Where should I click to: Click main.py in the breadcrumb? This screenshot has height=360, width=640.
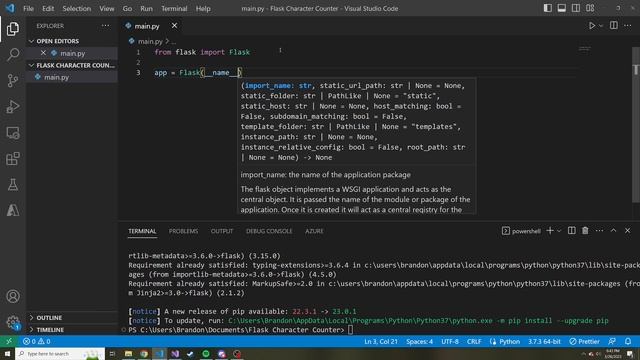150,41
